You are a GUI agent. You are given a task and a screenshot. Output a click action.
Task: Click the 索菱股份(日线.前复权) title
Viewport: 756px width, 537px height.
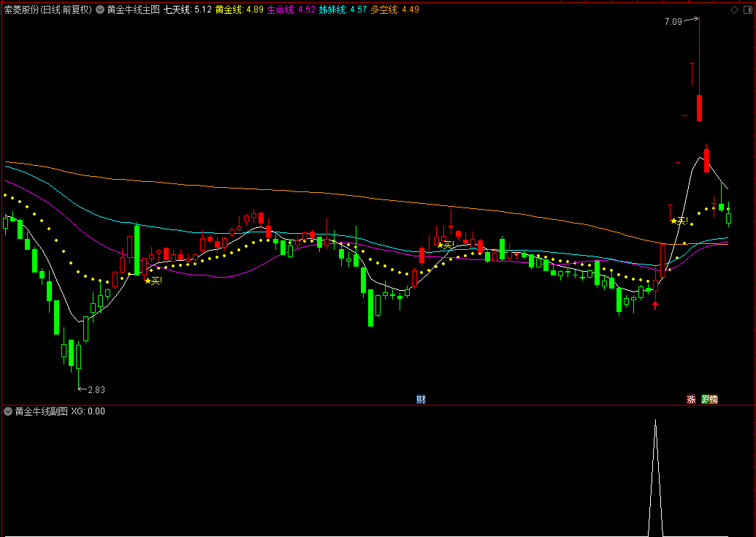click(x=47, y=9)
